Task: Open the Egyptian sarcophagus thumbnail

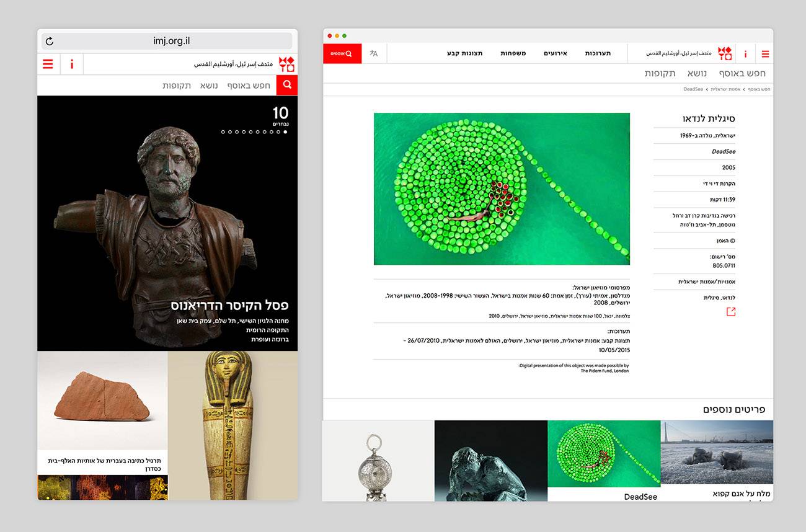Action: pyautogui.click(x=232, y=425)
